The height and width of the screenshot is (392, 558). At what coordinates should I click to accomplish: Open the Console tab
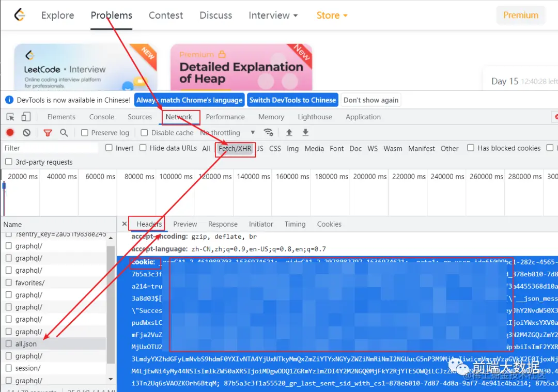pyautogui.click(x=101, y=117)
